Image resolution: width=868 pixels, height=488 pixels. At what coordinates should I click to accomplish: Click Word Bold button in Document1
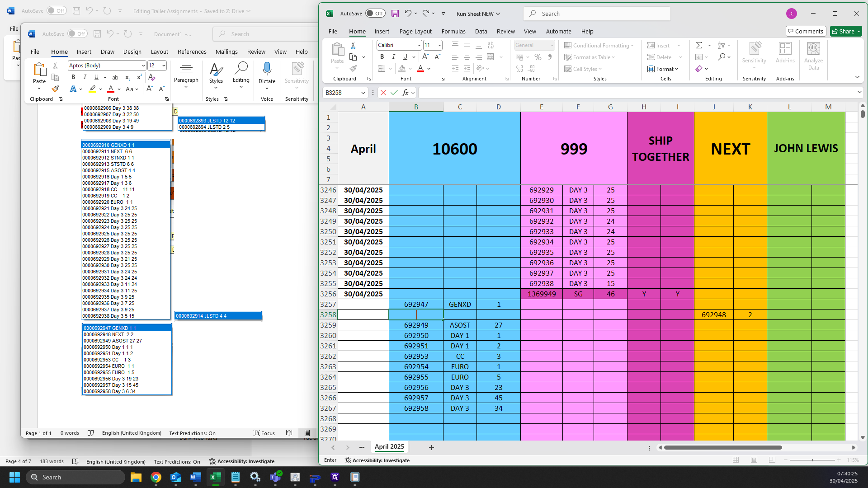click(x=73, y=77)
